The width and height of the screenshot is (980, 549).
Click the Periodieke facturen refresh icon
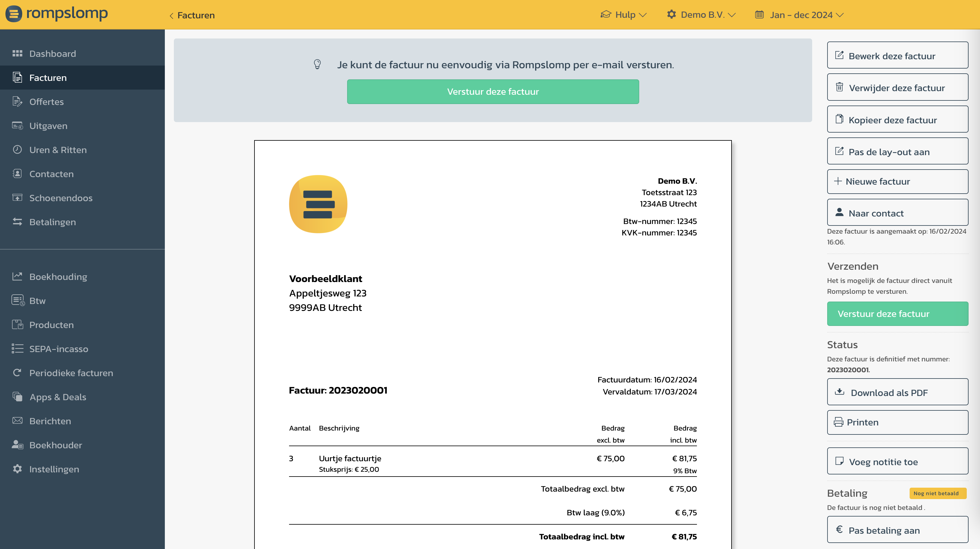(x=17, y=373)
